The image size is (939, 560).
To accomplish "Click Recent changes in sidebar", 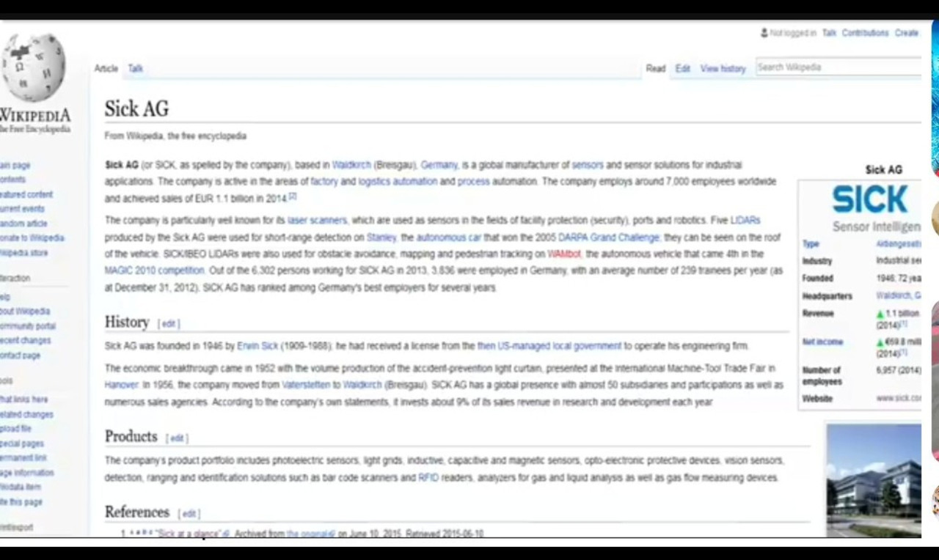I will [25, 341].
